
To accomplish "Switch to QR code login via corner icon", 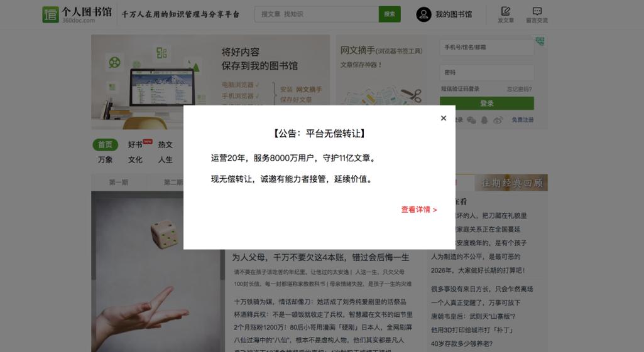I will tap(540, 41).
